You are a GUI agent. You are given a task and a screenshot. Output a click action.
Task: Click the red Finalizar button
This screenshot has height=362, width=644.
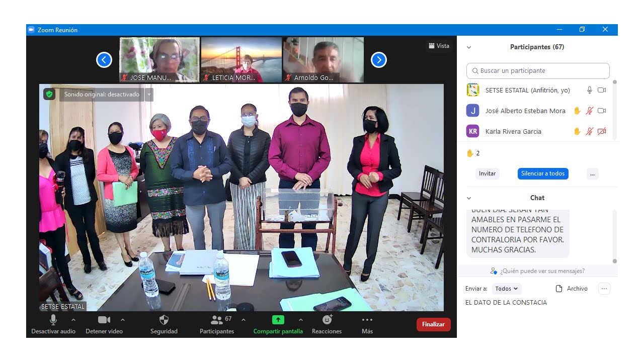pyautogui.click(x=433, y=324)
